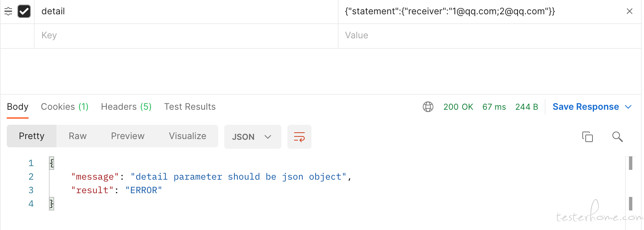Open the Headers tab
The width and height of the screenshot is (644, 230).
(126, 107)
